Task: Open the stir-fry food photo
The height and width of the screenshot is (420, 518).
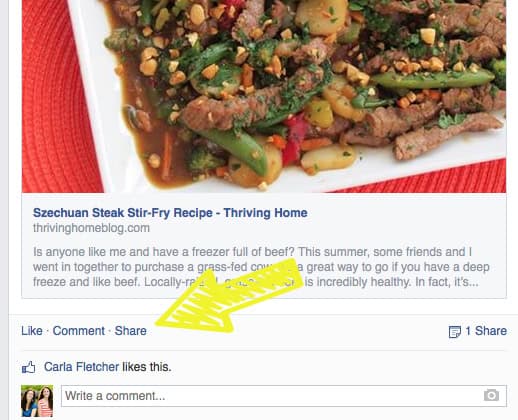Action: tap(264, 96)
